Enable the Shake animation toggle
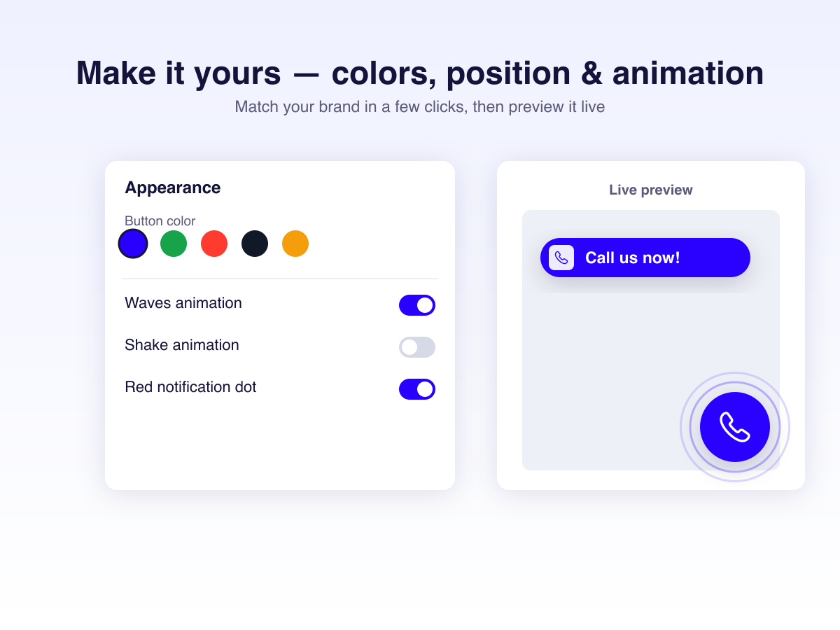This screenshot has height=630, width=840. [417, 347]
